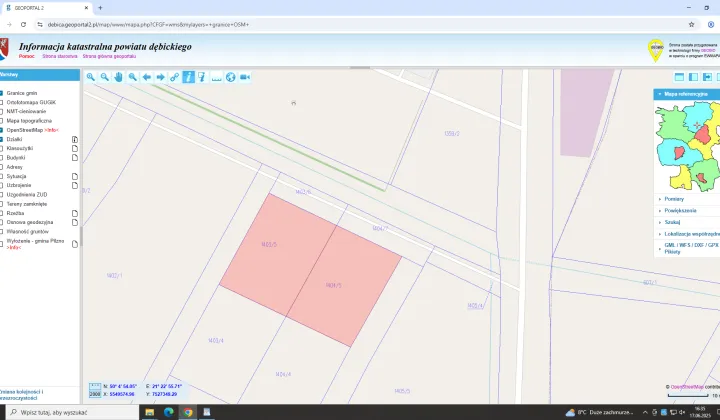Viewport: 720px width, 420px height.
Task: Select the zoom out magnifier tool
Action: coord(104,77)
